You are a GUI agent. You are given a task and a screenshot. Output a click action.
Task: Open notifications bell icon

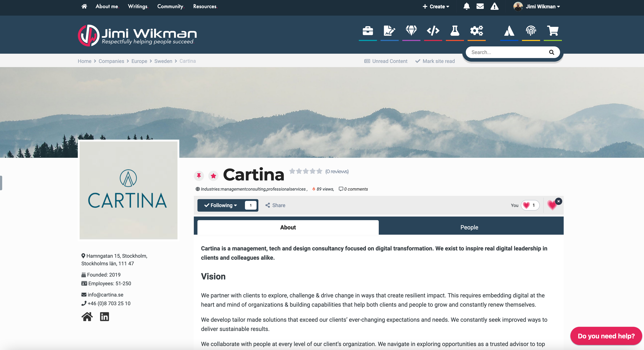point(467,7)
